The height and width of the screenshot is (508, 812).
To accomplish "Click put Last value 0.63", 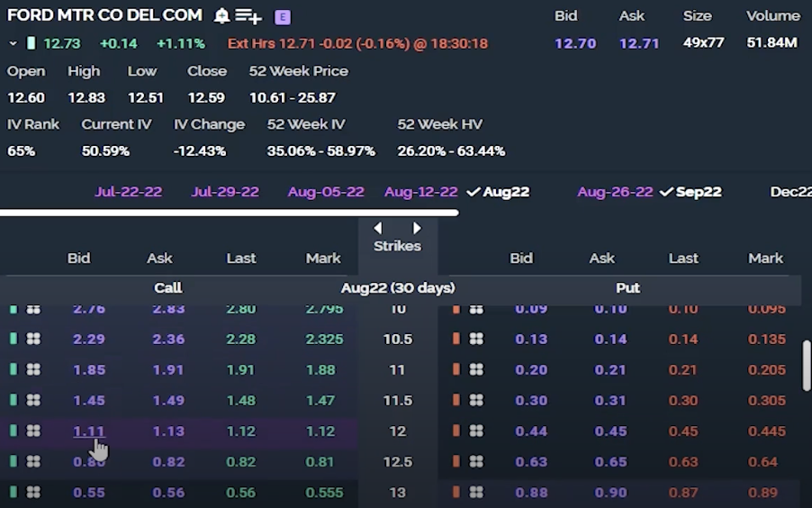I will (682, 462).
